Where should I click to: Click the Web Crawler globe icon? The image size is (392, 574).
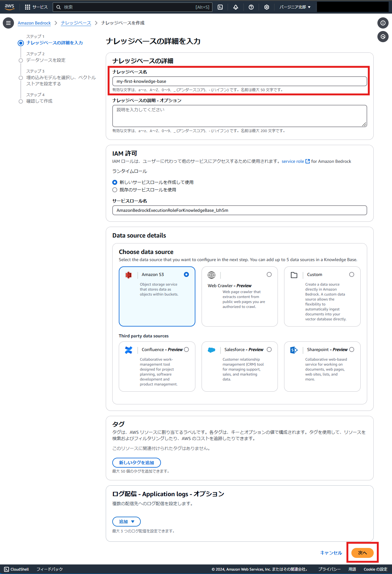[x=212, y=275]
